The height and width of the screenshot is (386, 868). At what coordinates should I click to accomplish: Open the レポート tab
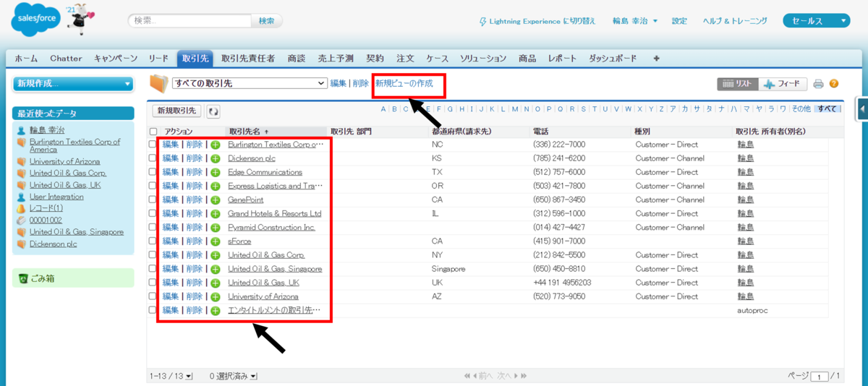pyautogui.click(x=562, y=59)
